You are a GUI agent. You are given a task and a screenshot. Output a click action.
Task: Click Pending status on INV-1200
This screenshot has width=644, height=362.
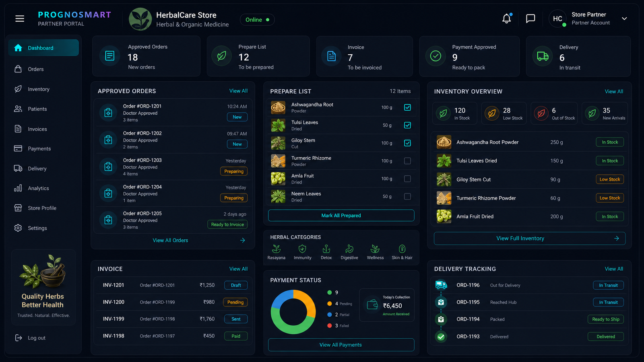(235, 302)
